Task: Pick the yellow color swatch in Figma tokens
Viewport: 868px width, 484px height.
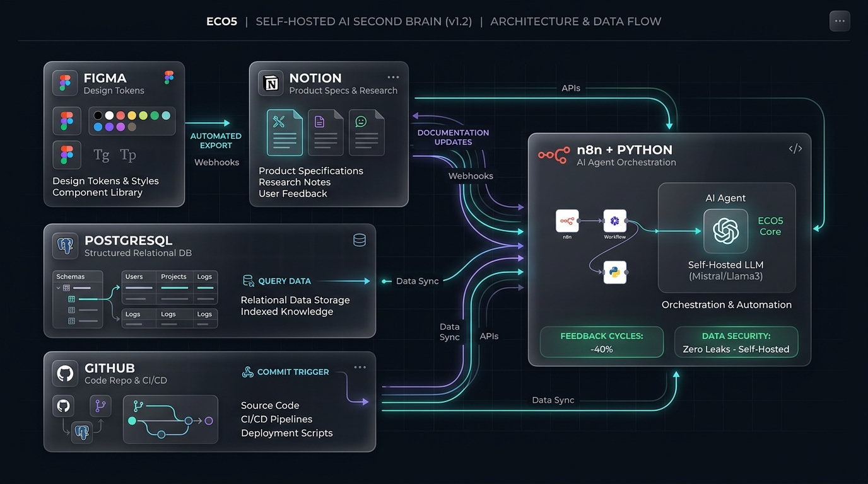Action: click(x=132, y=115)
